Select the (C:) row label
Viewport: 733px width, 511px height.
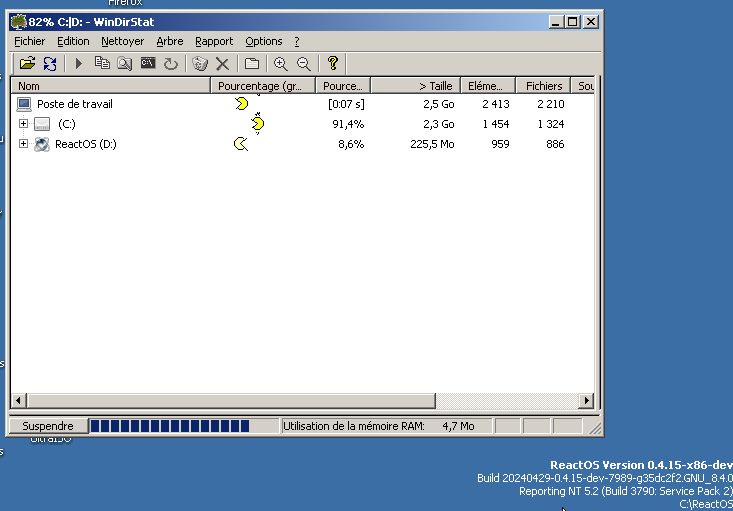click(67, 124)
